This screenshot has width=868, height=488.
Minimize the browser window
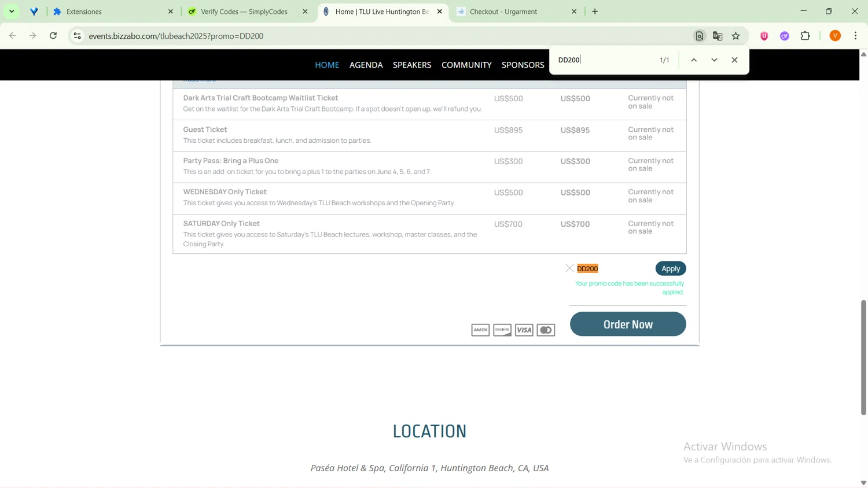(803, 11)
